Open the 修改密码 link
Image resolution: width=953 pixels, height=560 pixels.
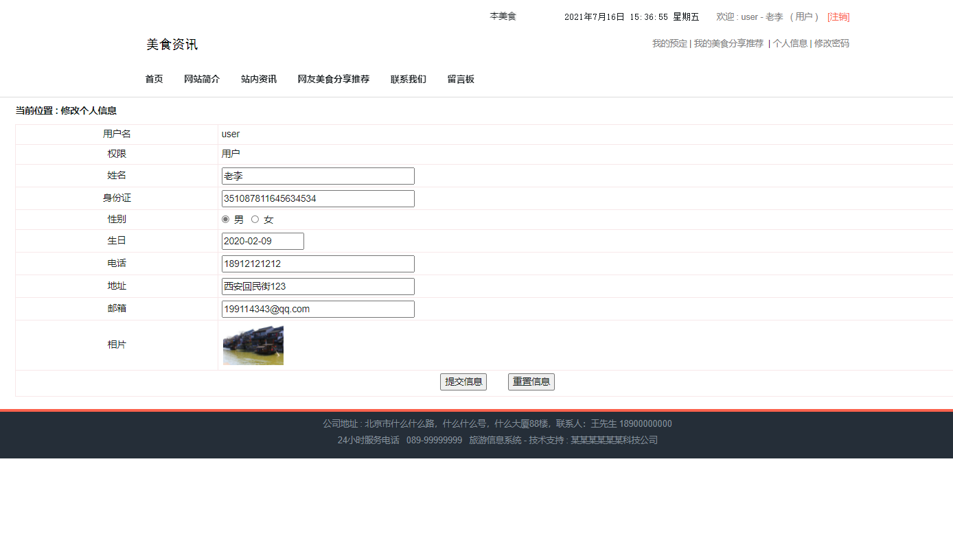tap(831, 43)
